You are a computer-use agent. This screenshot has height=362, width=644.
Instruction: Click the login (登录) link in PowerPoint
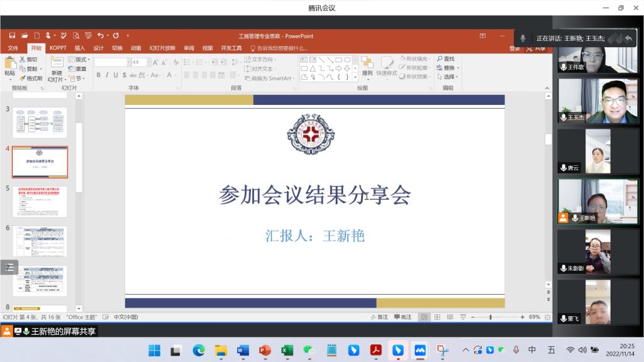pyautogui.click(x=514, y=48)
